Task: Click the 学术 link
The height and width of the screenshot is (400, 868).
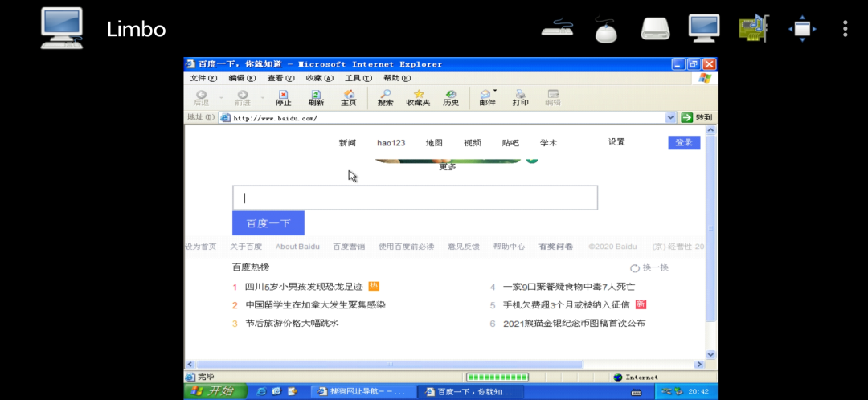Action: 549,143
